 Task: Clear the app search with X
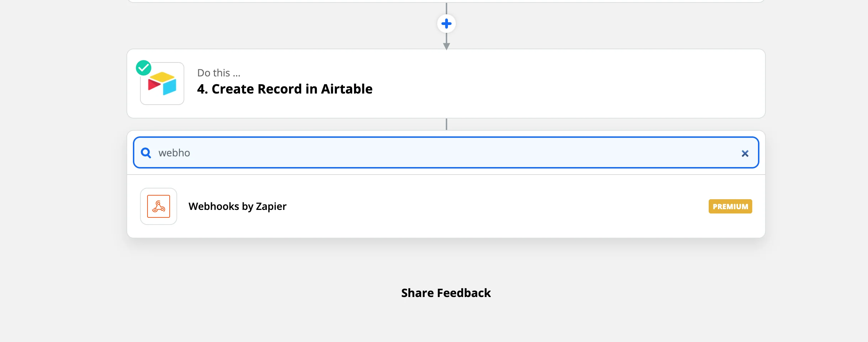pos(745,154)
